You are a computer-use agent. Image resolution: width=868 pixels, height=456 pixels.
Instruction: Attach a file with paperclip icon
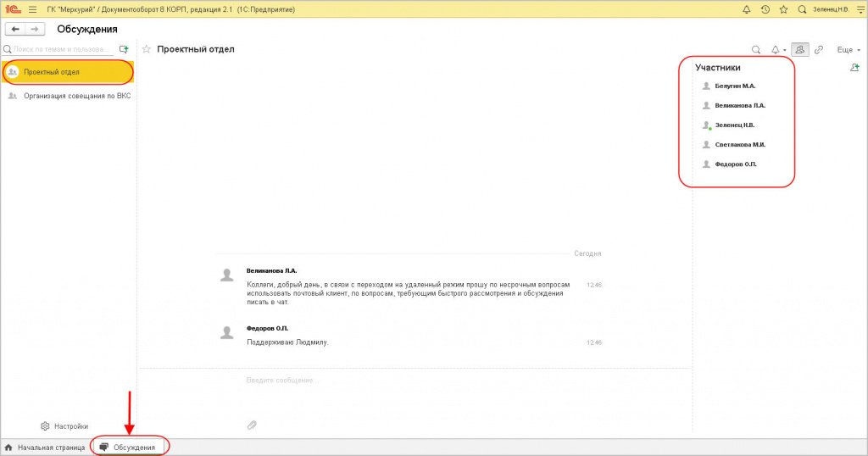pyautogui.click(x=252, y=425)
